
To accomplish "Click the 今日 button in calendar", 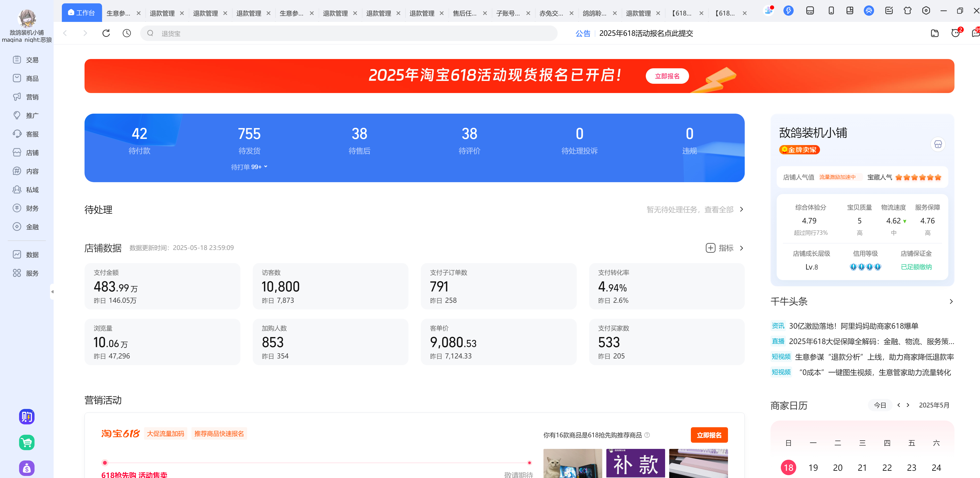I will pos(880,405).
